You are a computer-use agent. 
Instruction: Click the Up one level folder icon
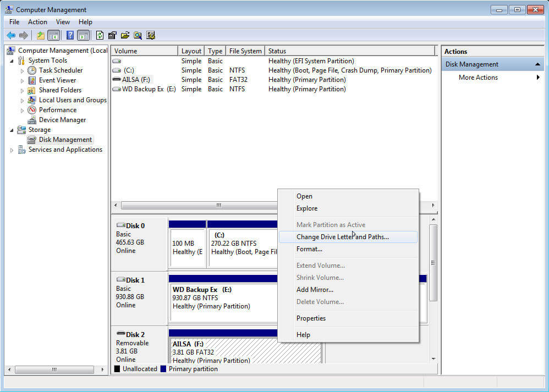coord(40,36)
